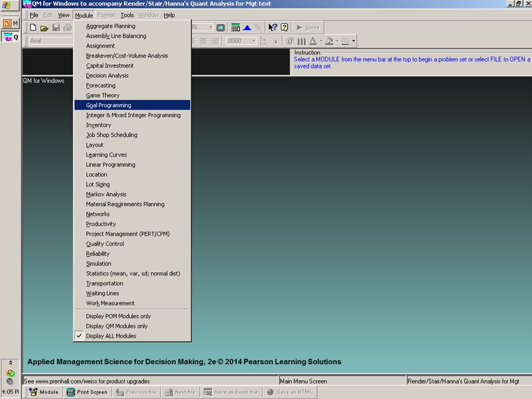This screenshot has height=399, width=532.
Task: Click the right align icon
Action: click(x=215, y=42)
